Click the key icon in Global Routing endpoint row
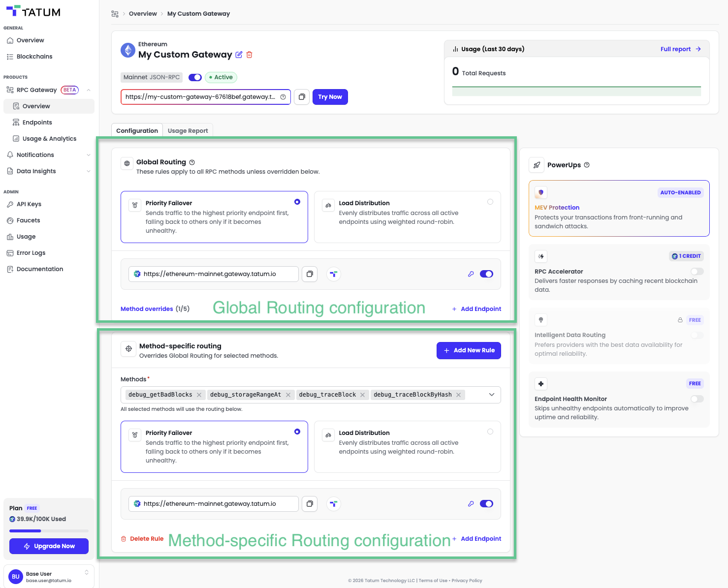728x588 pixels. pos(471,274)
